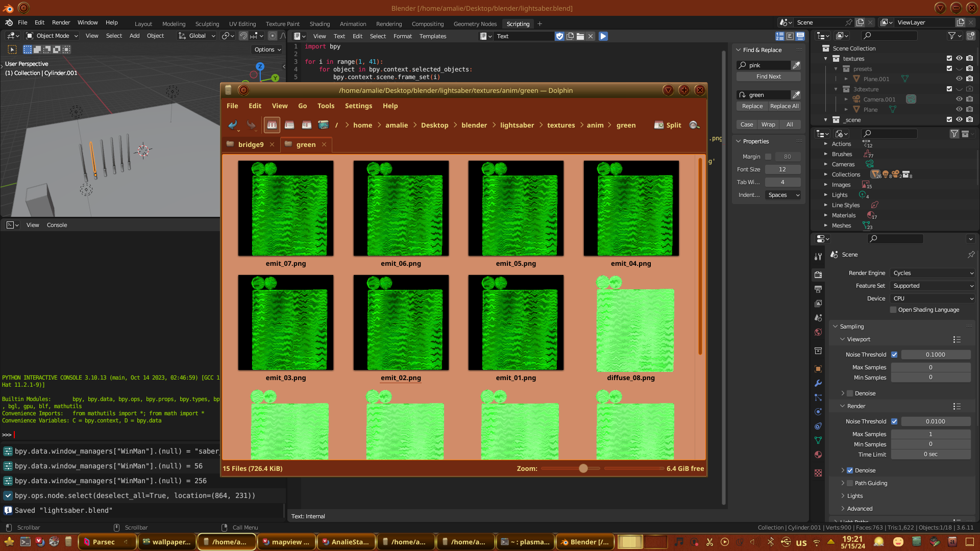Run the script with the play button
Image resolution: width=980 pixels, height=551 pixels.
coord(603,36)
